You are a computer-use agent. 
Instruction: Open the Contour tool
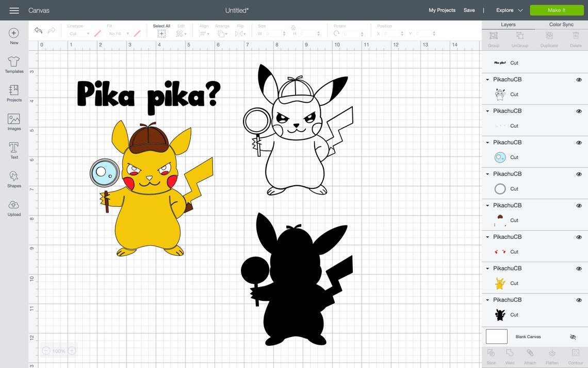point(575,357)
